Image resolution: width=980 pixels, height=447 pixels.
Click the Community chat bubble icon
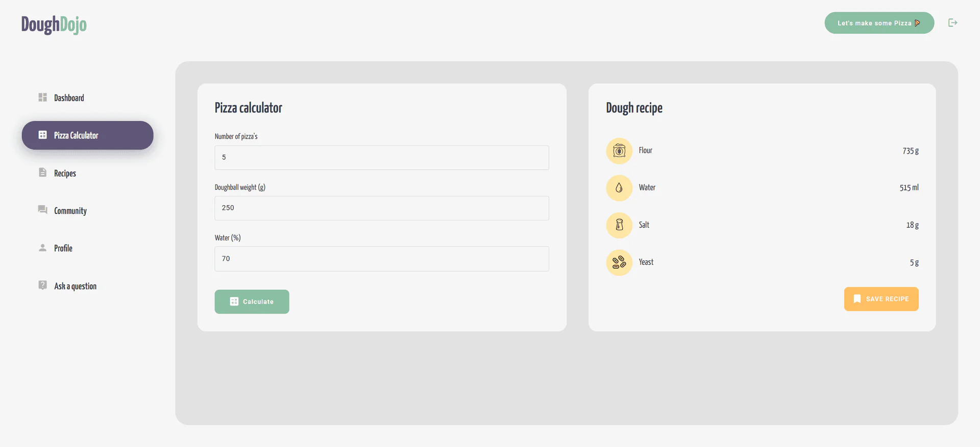(x=42, y=210)
